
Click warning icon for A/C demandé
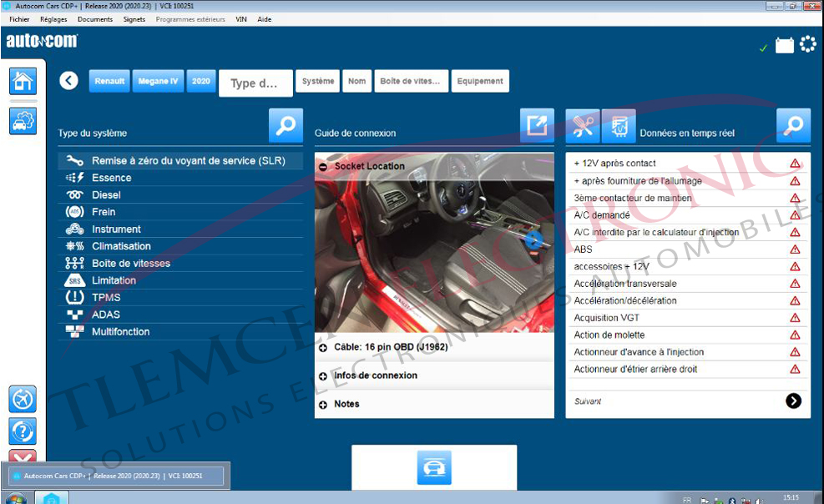pos(795,215)
